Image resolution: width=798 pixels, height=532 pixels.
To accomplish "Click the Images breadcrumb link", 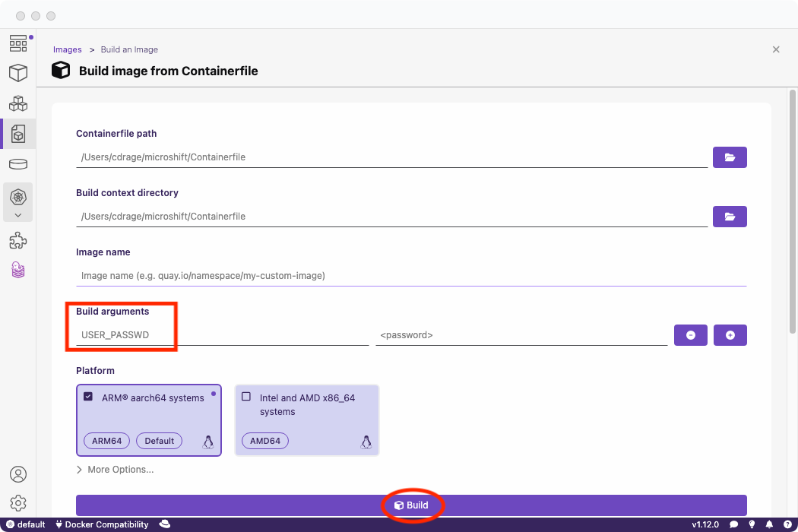I will tap(67, 49).
